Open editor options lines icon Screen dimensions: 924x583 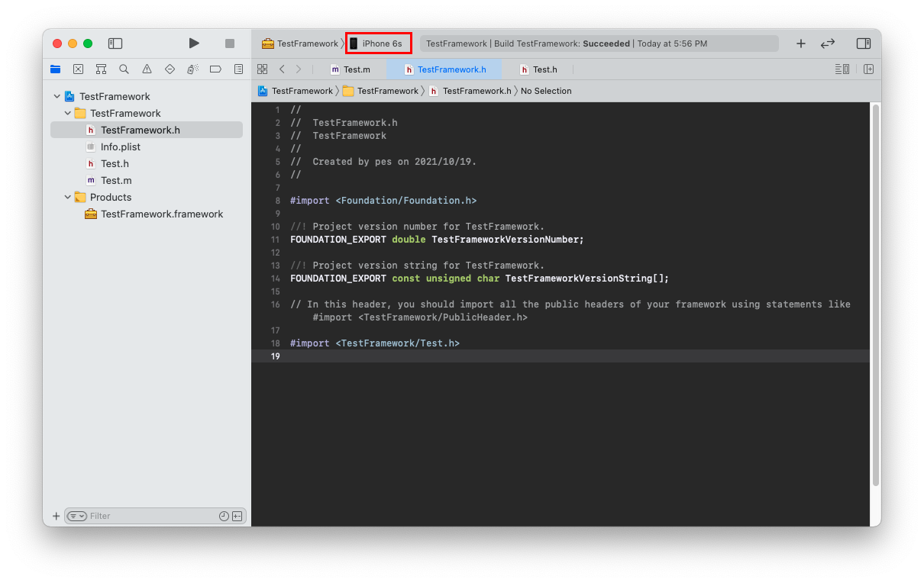pyautogui.click(x=842, y=69)
